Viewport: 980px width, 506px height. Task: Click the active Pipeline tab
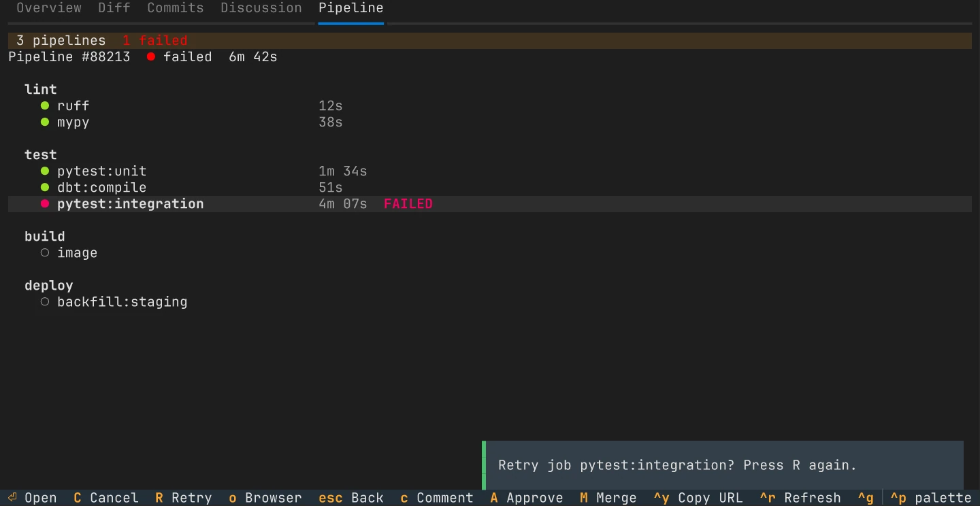click(351, 8)
